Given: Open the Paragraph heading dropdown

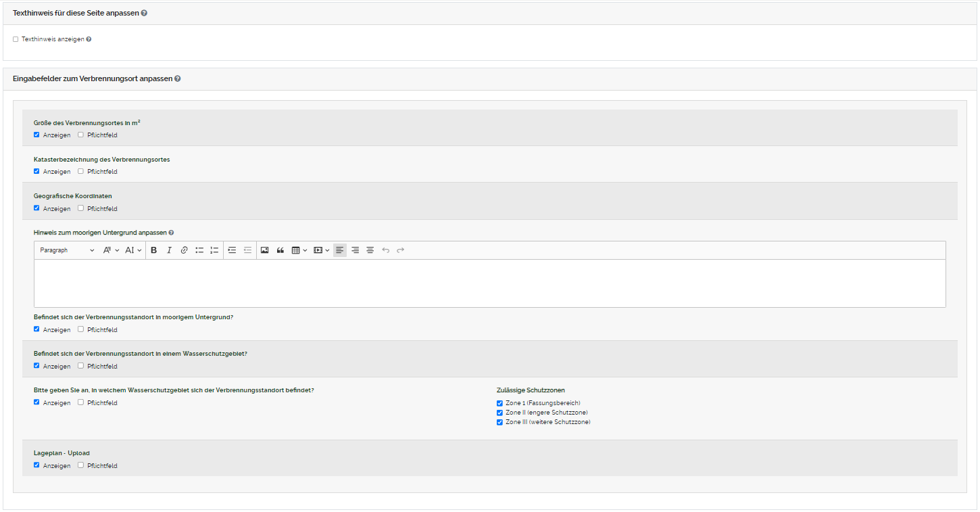Looking at the screenshot, I should pos(66,250).
